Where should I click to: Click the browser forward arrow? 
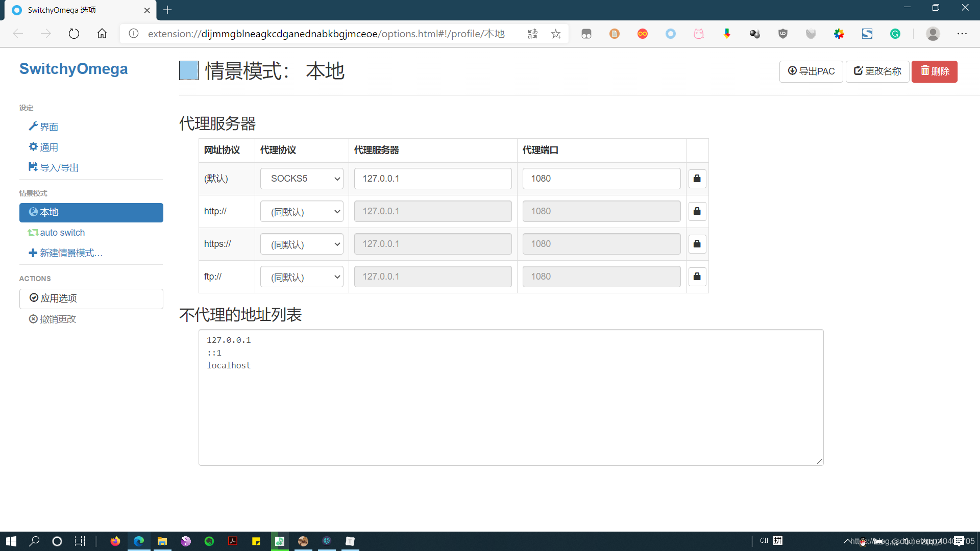point(46,34)
